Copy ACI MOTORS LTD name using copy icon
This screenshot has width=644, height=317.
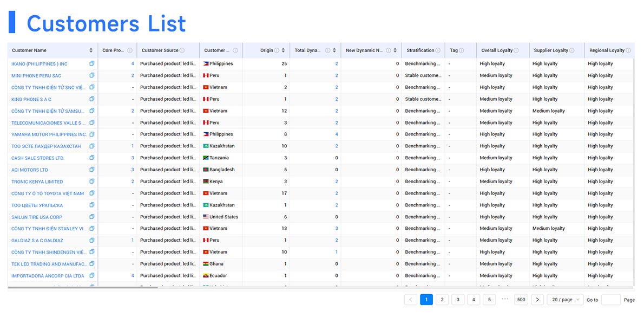[92, 170]
